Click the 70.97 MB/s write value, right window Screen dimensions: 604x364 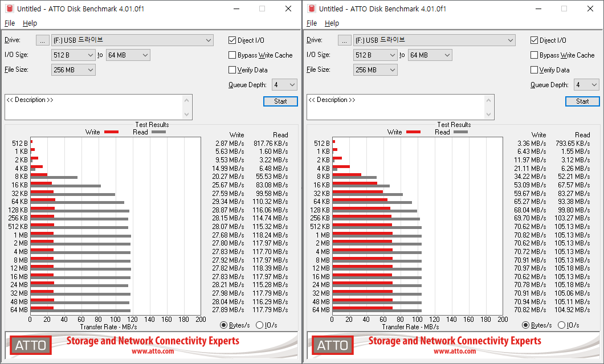point(530,268)
